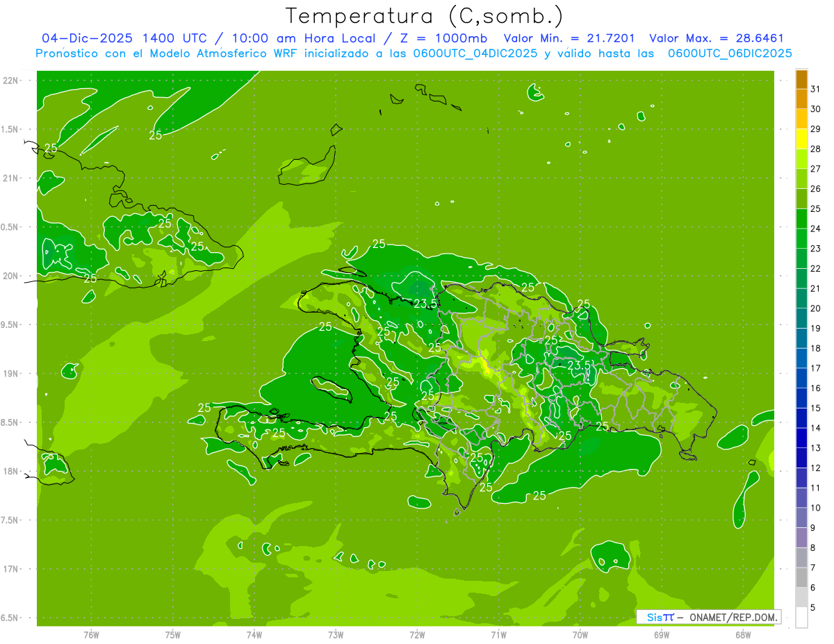Click the 14 value on color legend
Viewport: 834px width, 644px height.
tap(816, 428)
